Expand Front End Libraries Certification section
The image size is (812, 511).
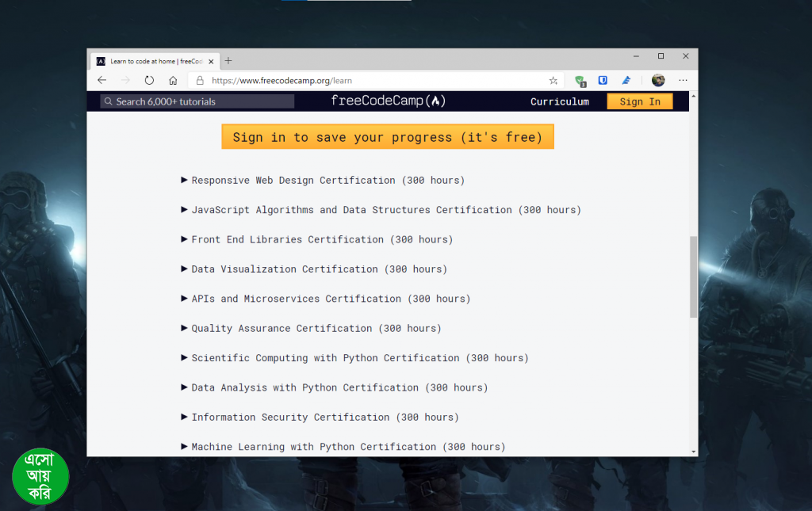point(321,239)
